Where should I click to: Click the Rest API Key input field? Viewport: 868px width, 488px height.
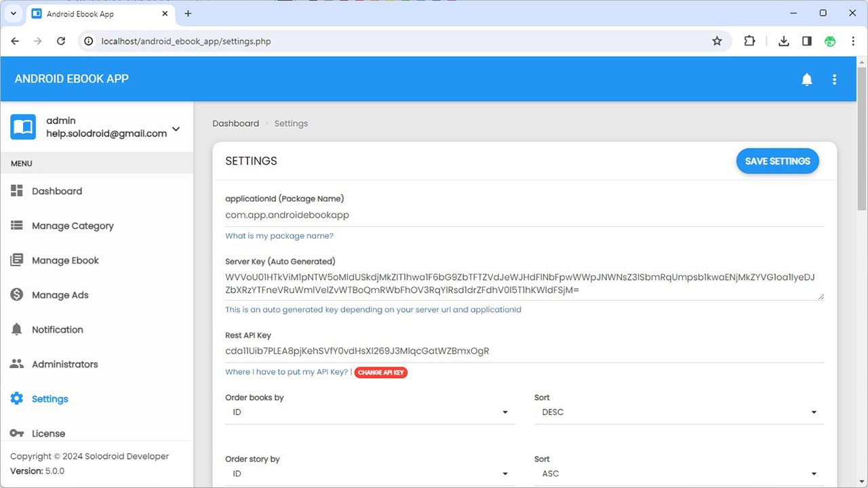point(524,351)
